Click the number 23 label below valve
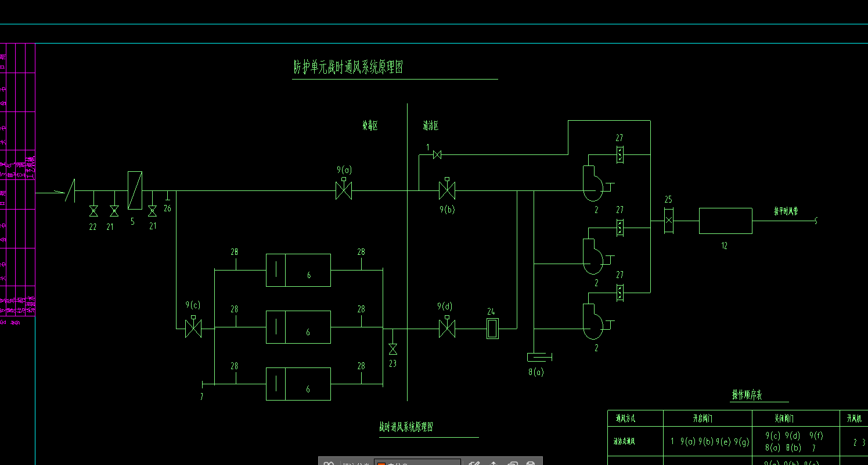 pos(393,364)
